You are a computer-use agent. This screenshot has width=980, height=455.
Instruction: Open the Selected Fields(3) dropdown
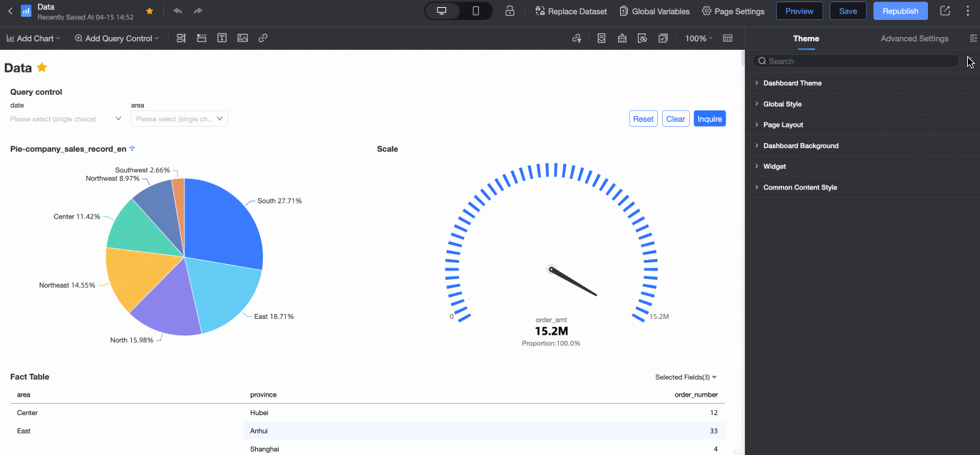(686, 377)
